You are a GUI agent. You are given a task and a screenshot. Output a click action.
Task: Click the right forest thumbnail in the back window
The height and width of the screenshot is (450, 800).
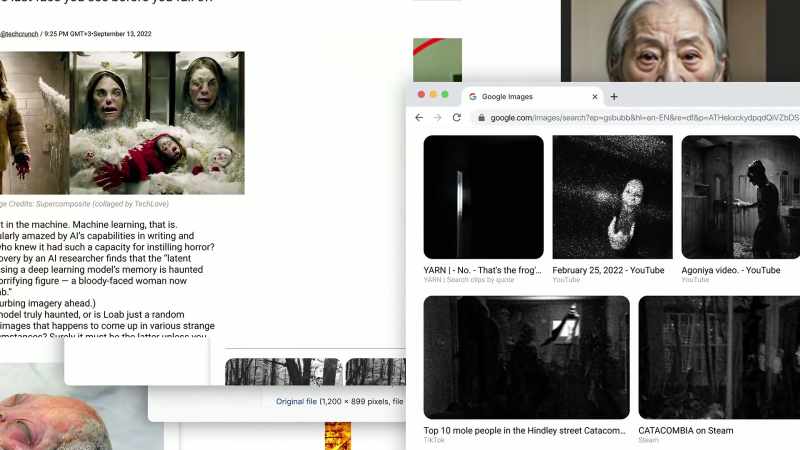(376, 371)
